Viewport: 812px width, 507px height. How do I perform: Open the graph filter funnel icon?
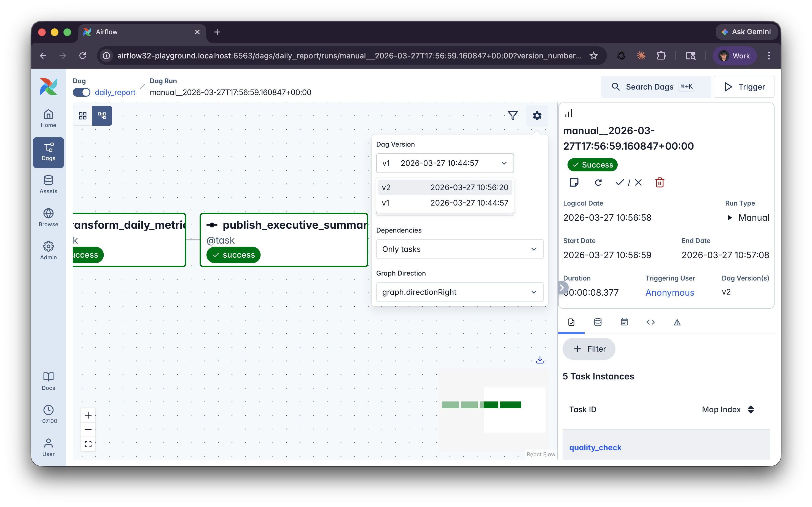pyautogui.click(x=513, y=116)
